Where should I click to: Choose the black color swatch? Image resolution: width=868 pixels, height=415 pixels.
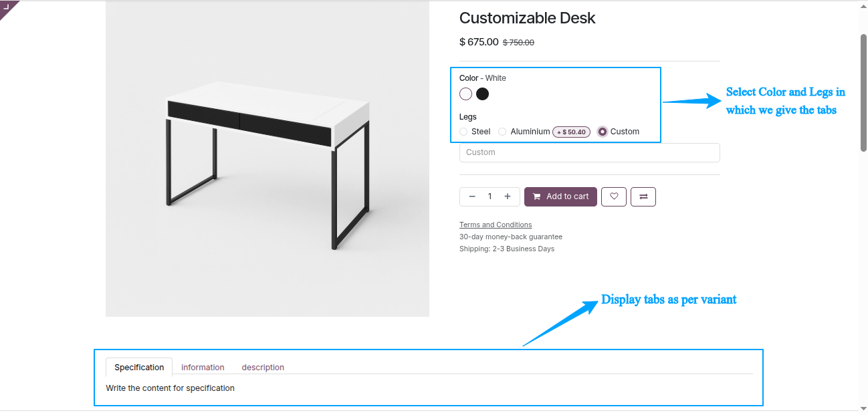(482, 94)
